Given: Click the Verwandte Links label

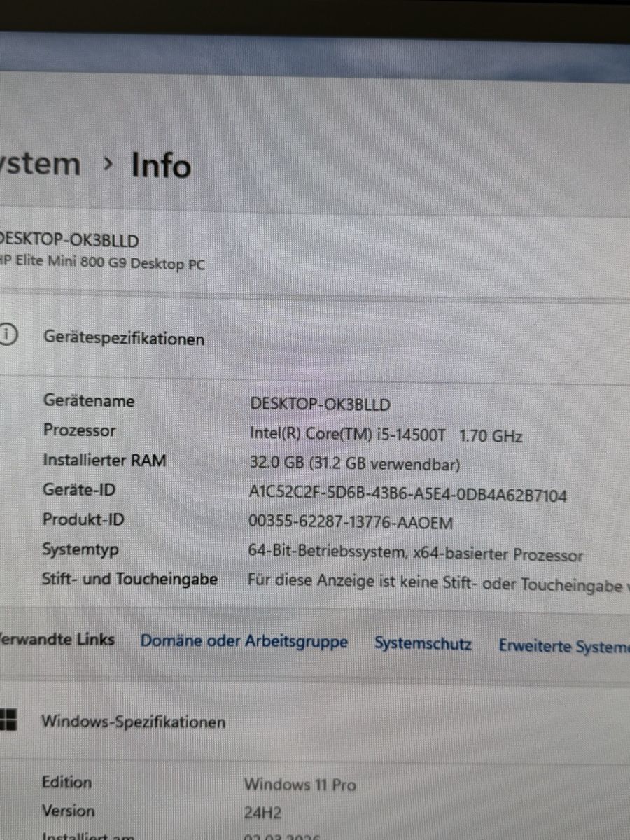Looking at the screenshot, I should [x=57, y=638].
